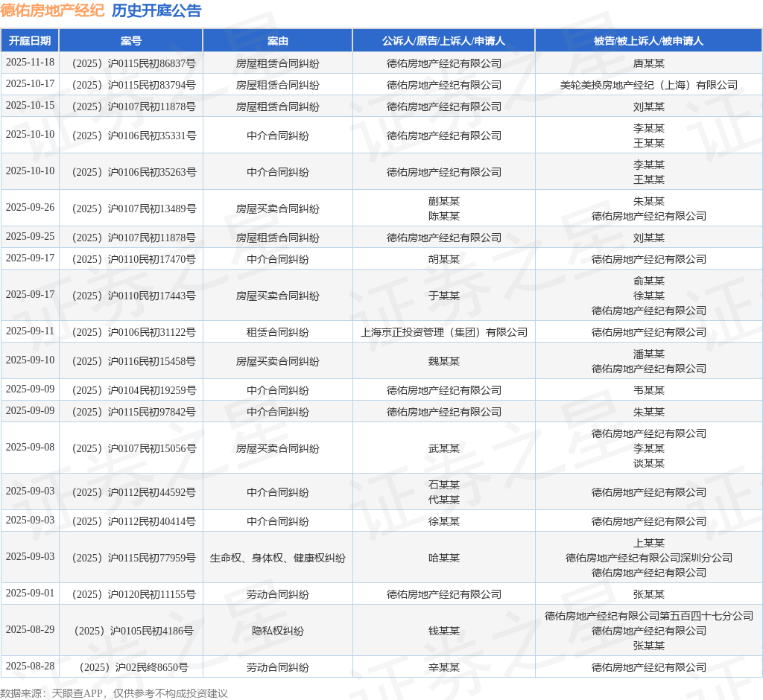The image size is (763, 700).
Task: Select case number 沪0110民初17470号
Action: click(x=134, y=259)
